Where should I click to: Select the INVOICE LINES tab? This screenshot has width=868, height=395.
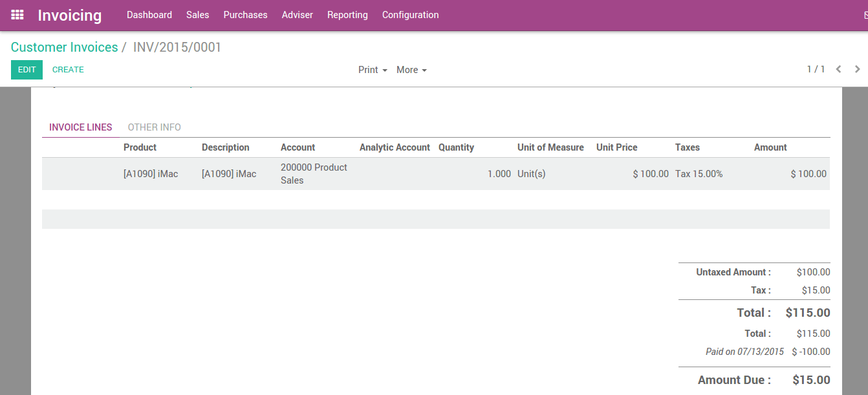click(x=80, y=127)
